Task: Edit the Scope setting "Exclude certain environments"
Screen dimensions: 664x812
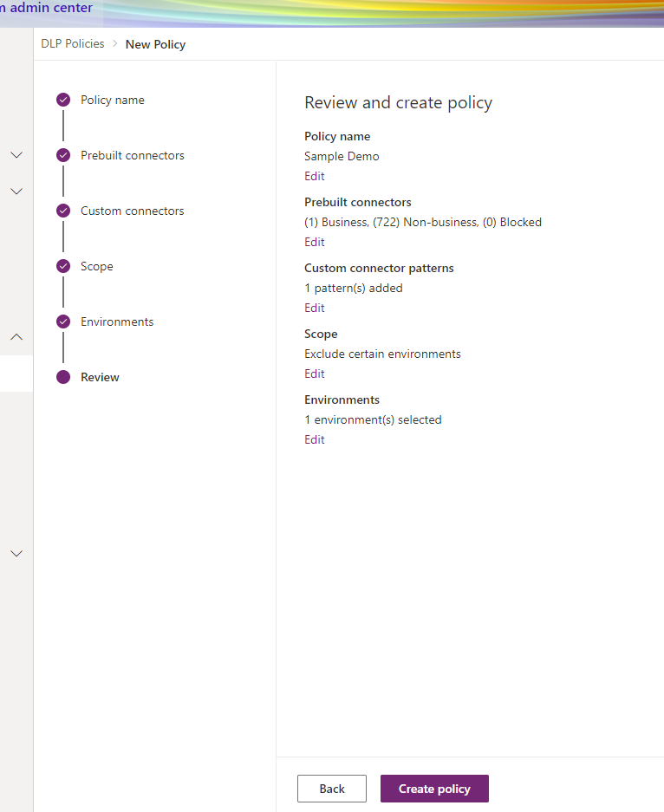Action: 315,374
